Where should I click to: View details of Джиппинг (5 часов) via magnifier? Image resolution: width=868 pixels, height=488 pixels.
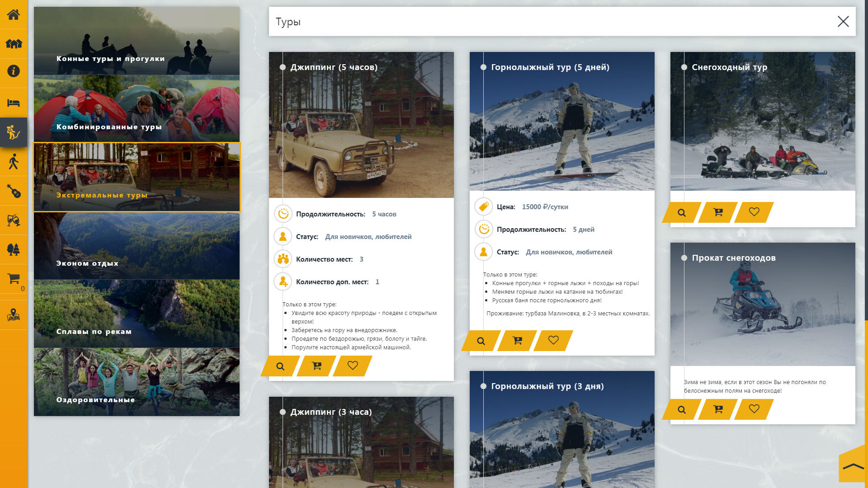(280, 366)
